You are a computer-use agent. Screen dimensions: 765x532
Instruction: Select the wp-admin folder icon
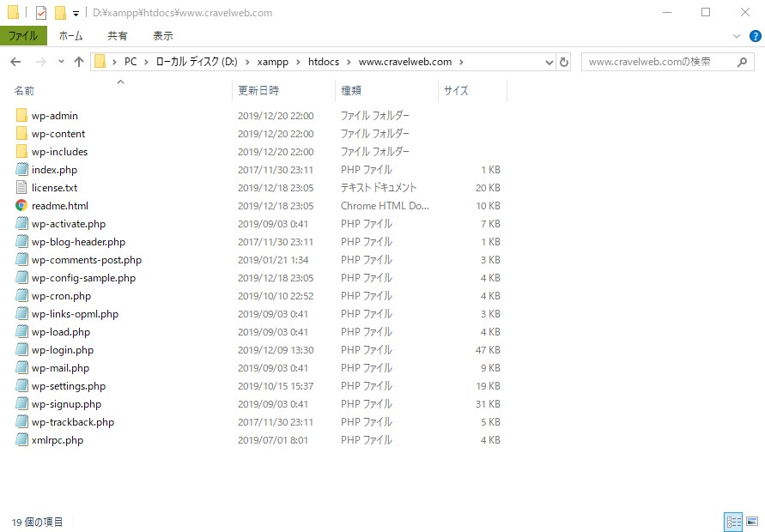(x=21, y=116)
